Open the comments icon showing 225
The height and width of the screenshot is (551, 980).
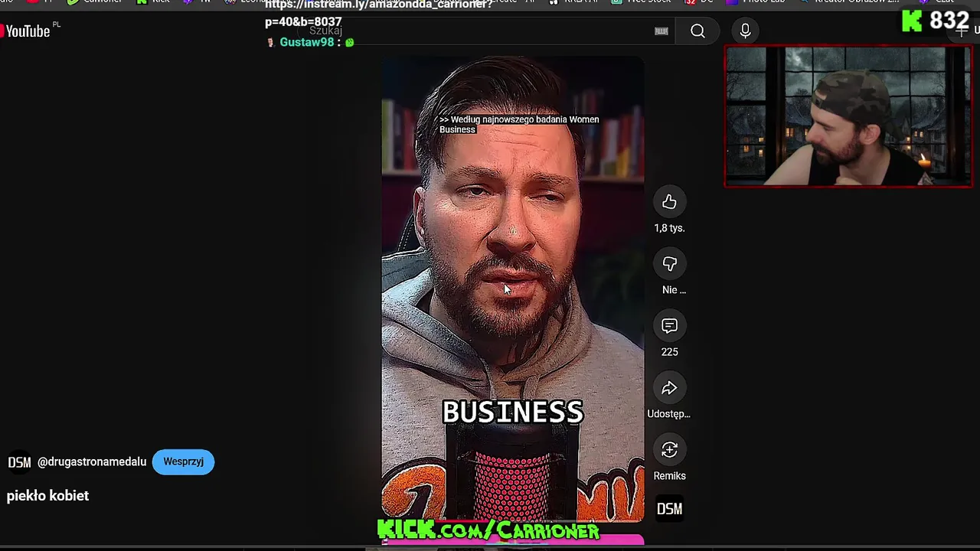(x=669, y=326)
